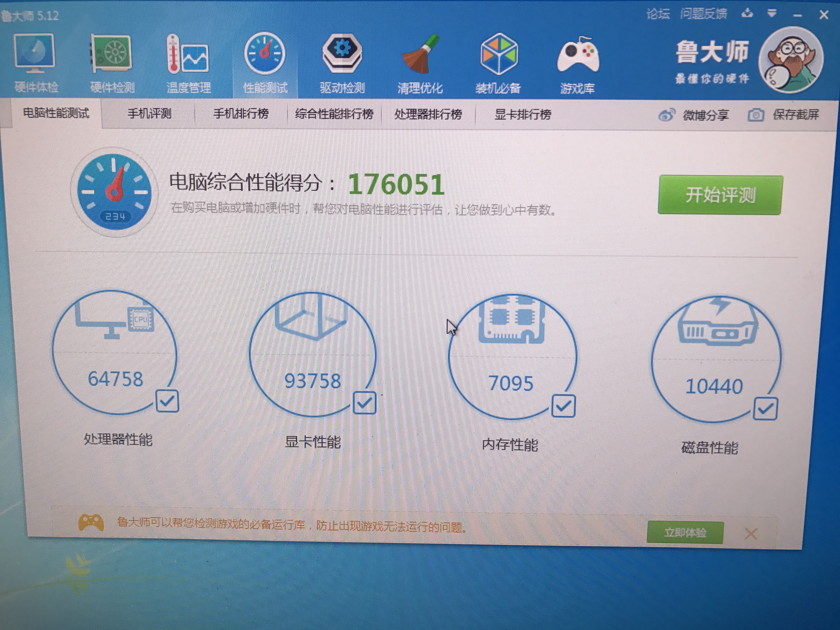The image size is (840, 630).
Task: Click the processor score 64758
Action: [x=115, y=379]
